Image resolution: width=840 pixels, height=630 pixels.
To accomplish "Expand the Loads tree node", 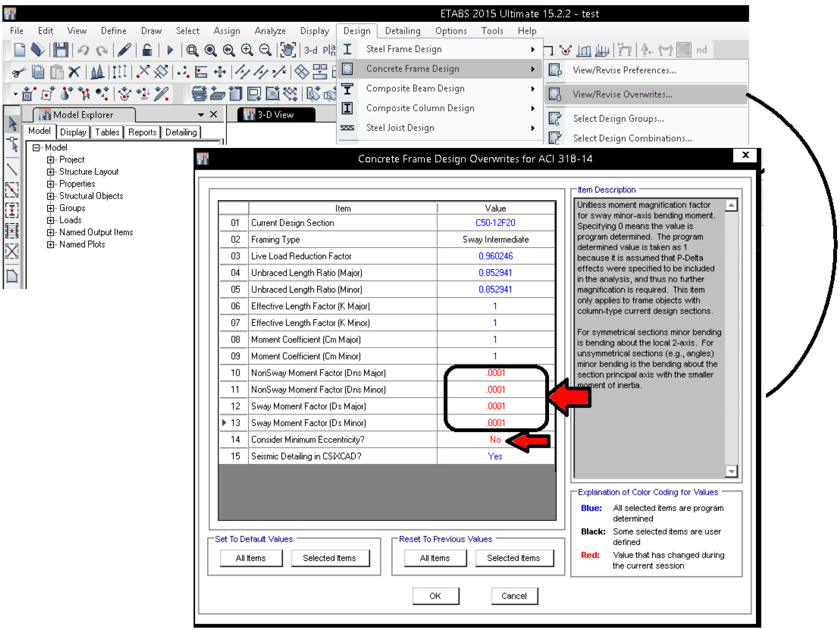I will tap(50, 220).
